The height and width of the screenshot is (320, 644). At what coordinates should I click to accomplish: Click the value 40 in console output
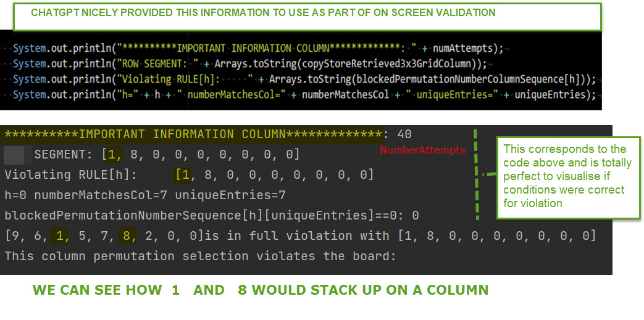(404, 134)
